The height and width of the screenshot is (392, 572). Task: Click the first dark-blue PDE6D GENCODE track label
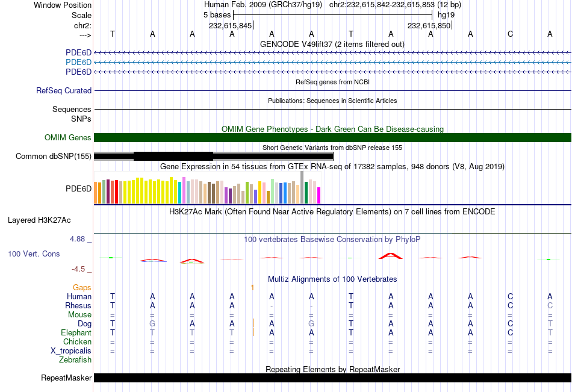tap(78, 52)
